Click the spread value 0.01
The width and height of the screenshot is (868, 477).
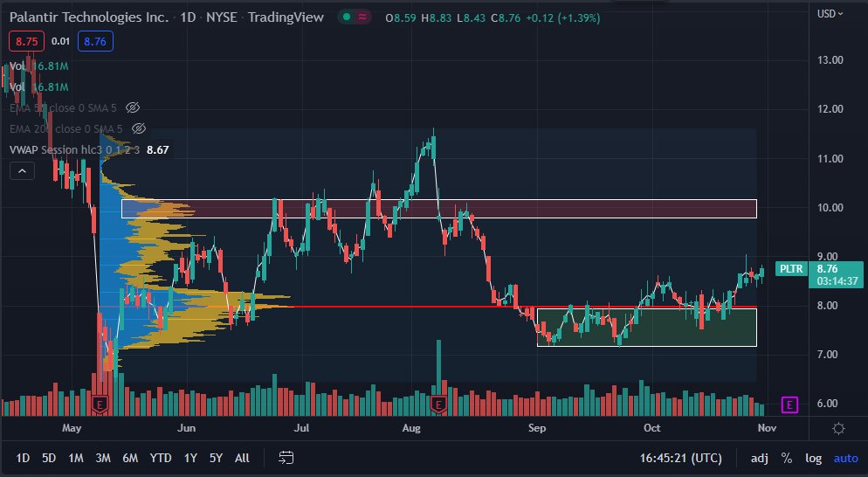[61, 42]
